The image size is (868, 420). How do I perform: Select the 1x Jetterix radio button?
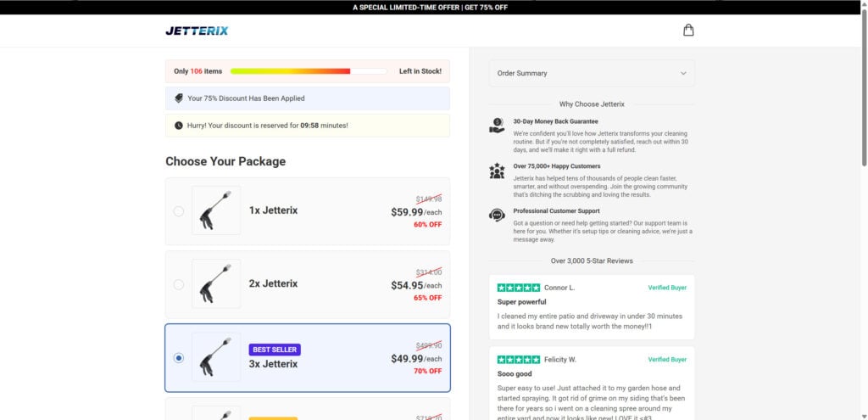pos(179,211)
